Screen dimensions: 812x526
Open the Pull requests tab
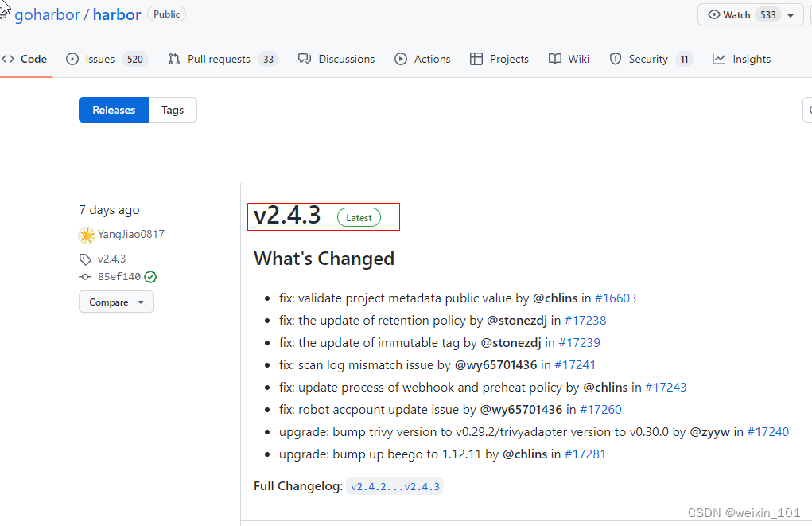coord(223,59)
